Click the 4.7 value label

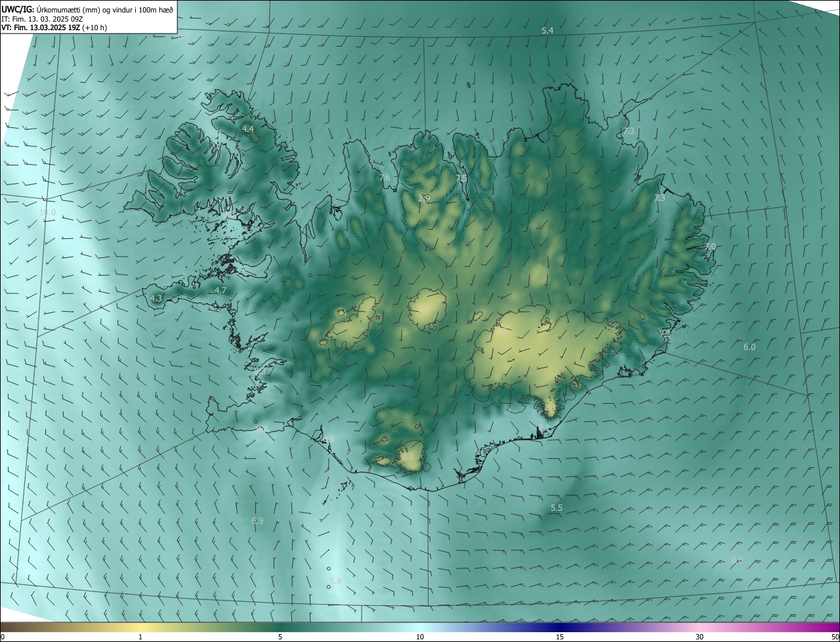click(x=220, y=290)
